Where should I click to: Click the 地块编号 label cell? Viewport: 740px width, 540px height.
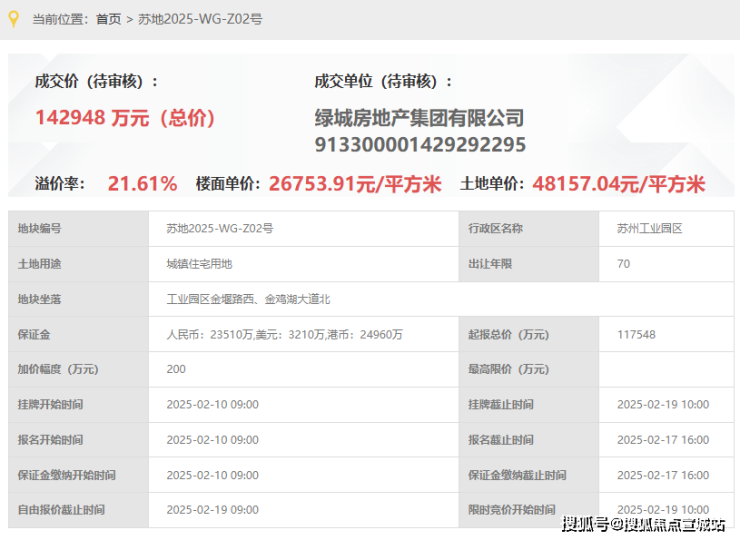click(x=78, y=228)
